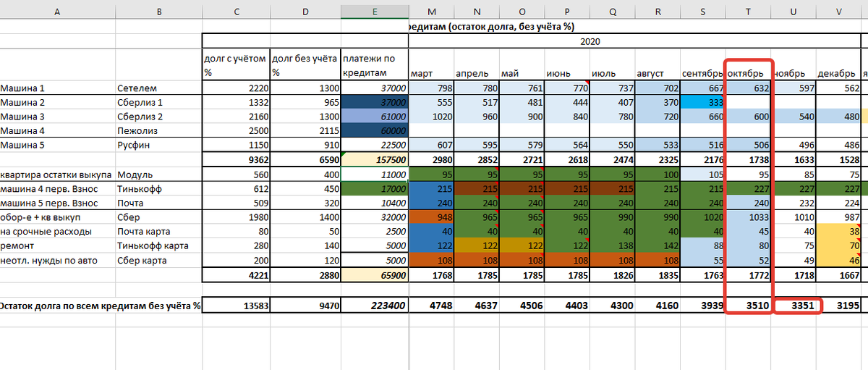Select cell with value 22500
868x370 pixels.
(374, 146)
